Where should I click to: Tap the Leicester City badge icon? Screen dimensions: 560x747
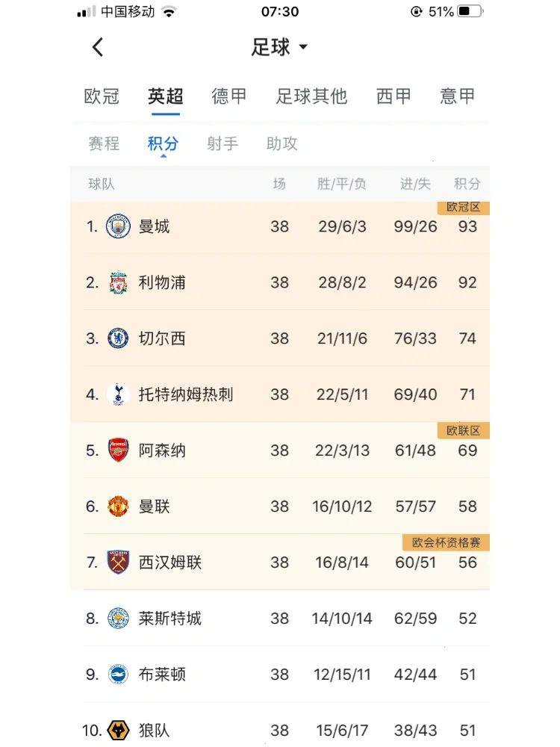tap(118, 619)
